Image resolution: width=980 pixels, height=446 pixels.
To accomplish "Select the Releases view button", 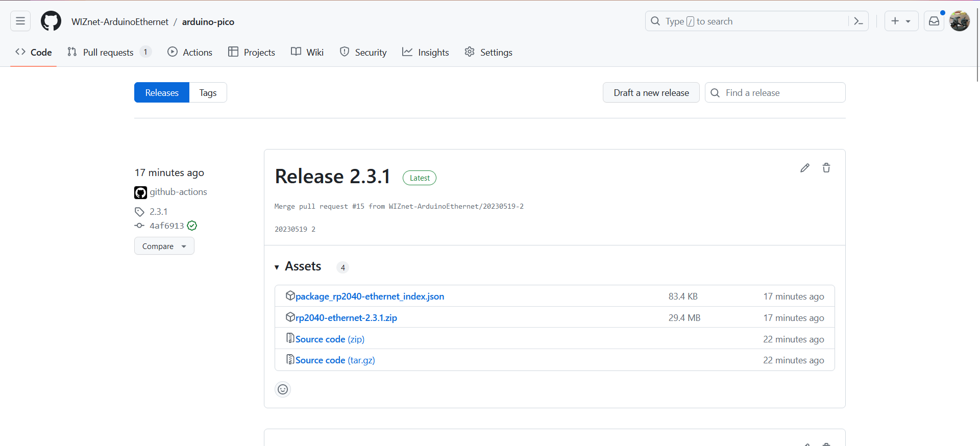I will point(162,92).
